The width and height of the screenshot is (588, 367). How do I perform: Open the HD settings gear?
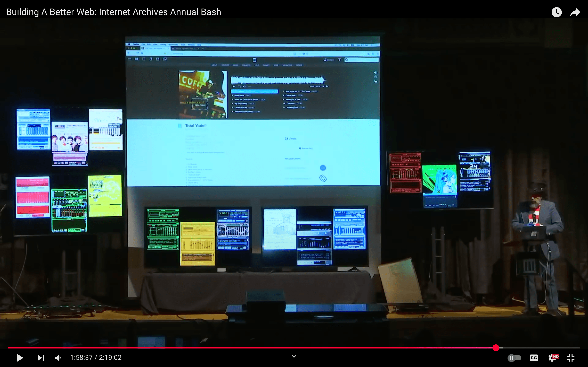point(552,357)
